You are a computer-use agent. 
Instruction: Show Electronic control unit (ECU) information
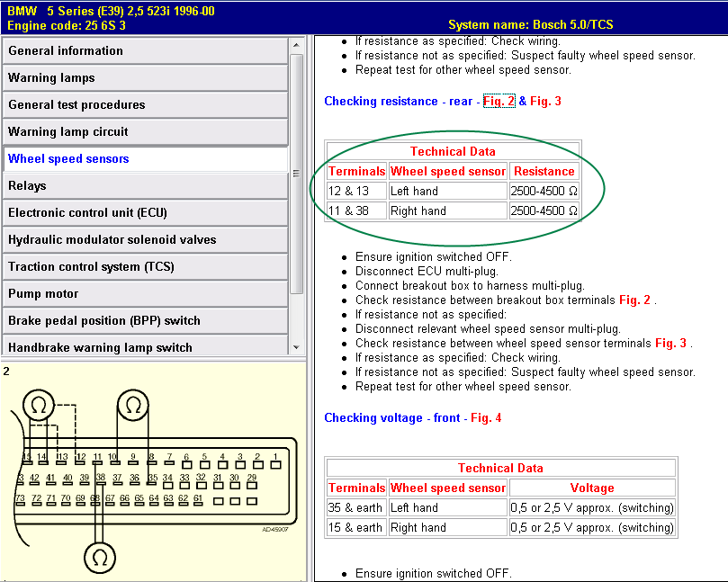(x=145, y=212)
